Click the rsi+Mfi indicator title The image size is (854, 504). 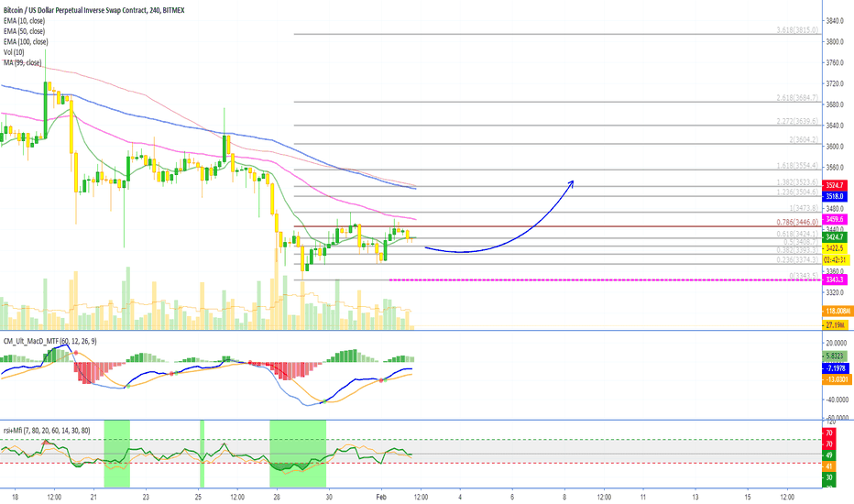pyautogui.click(x=47, y=431)
